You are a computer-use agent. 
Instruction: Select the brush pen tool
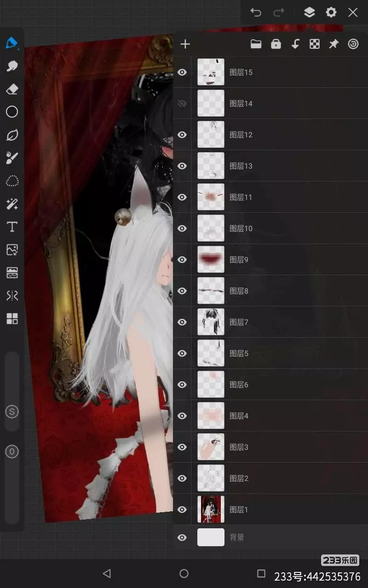click(12, 43)
